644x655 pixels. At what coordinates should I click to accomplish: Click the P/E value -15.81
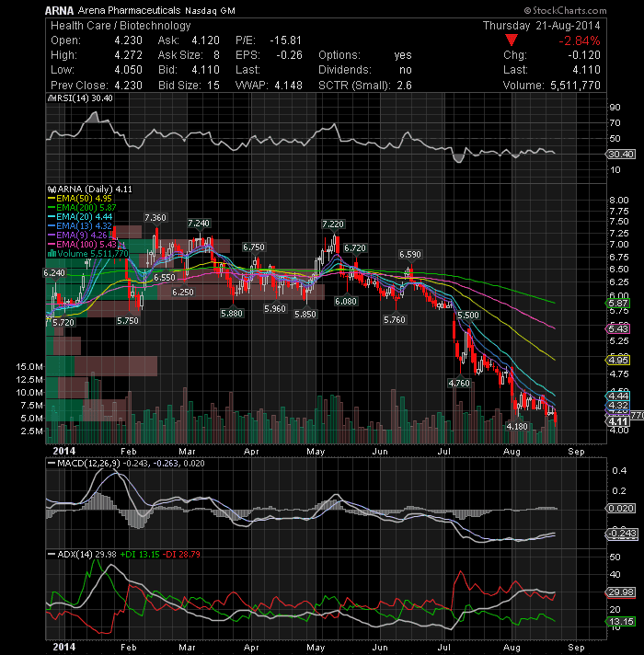pos(286,40)
